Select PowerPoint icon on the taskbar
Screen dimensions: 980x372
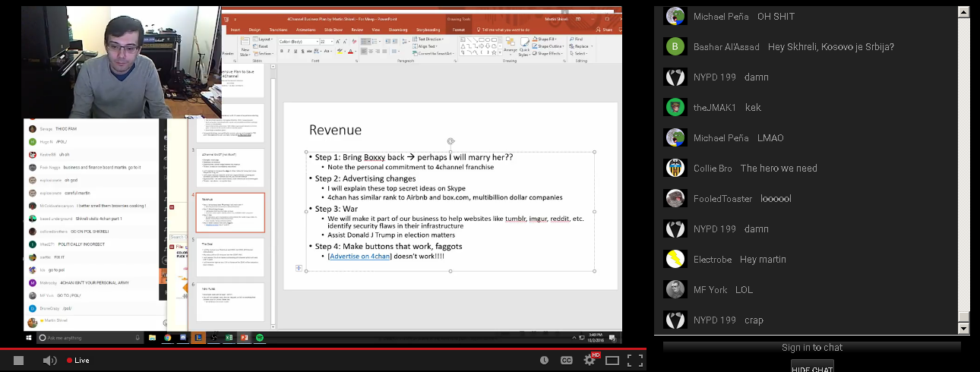point(245,337)
